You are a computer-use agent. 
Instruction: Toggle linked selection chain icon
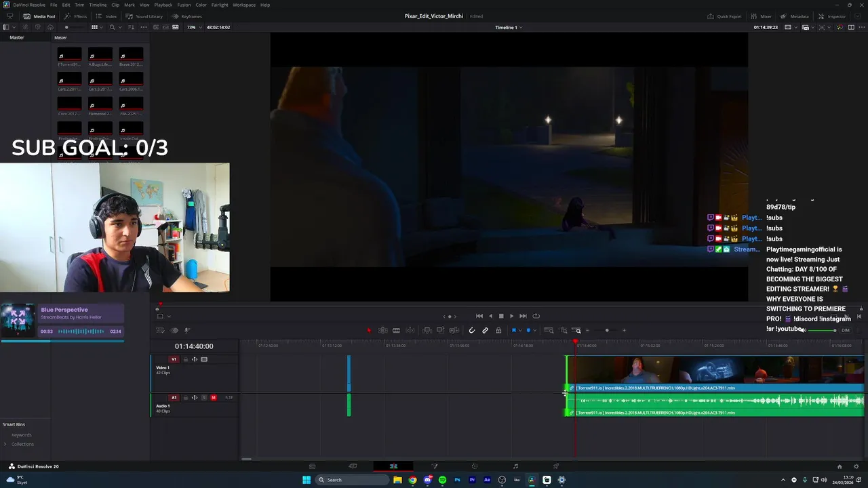point(485,331)
